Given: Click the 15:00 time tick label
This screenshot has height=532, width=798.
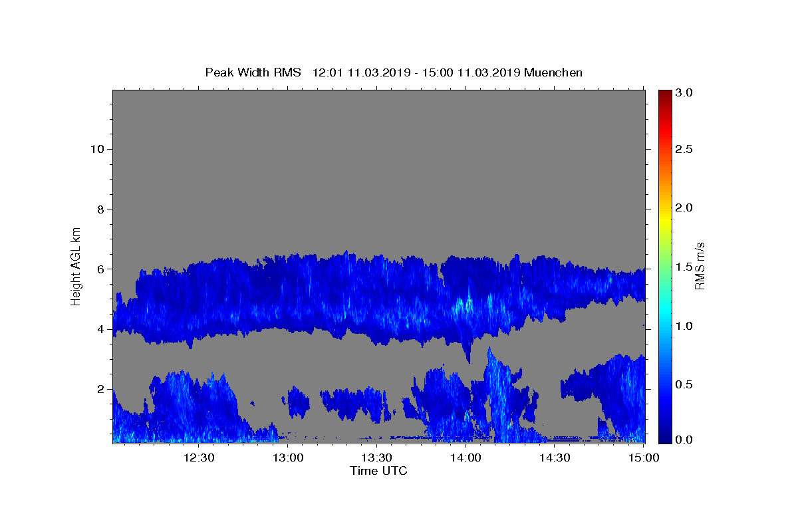Looking at the screenshot, I should tap(643, 458).
